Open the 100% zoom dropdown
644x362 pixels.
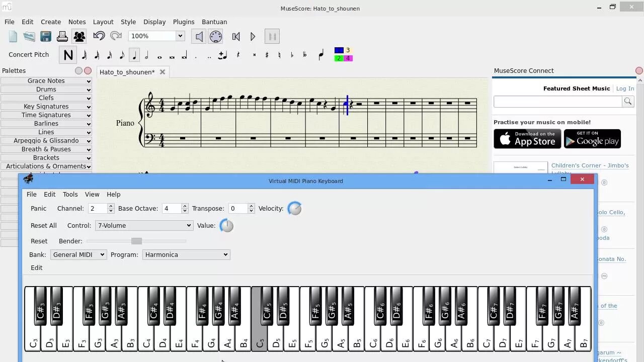180,36
